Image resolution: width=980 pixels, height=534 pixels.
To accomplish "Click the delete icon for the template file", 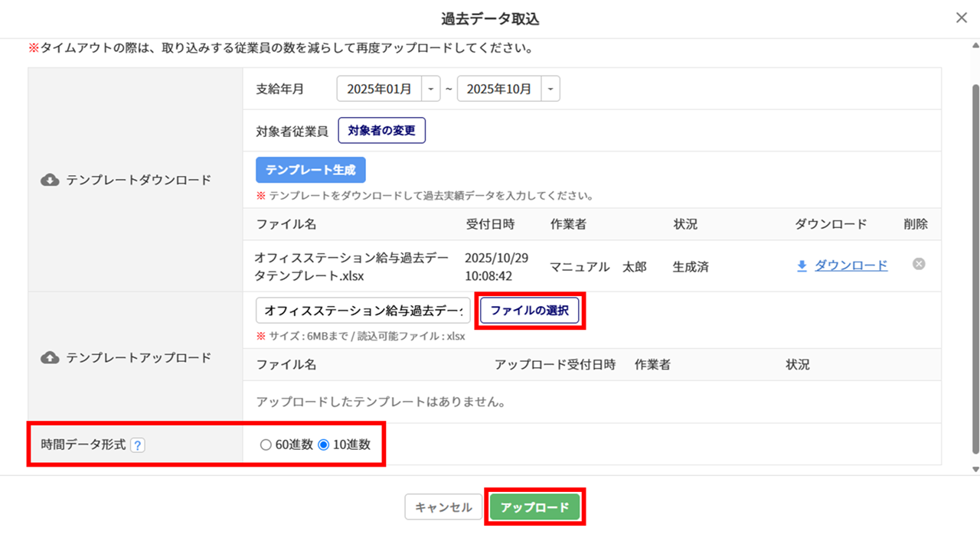I will [919, 264].
